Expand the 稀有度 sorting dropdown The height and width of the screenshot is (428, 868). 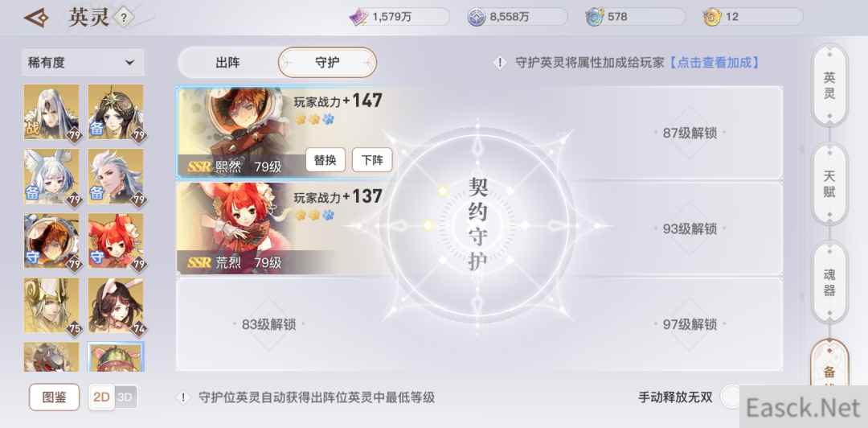tap(83, 63)
